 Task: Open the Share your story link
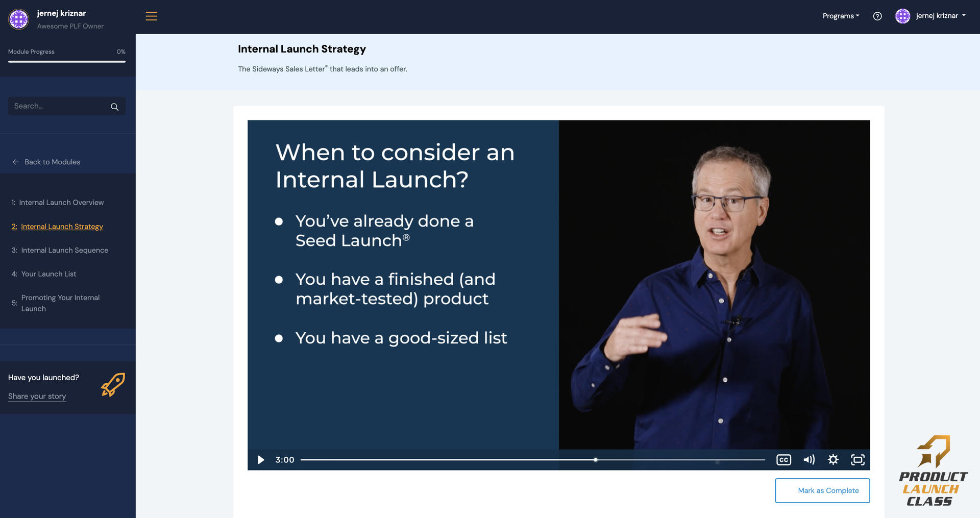37,396
